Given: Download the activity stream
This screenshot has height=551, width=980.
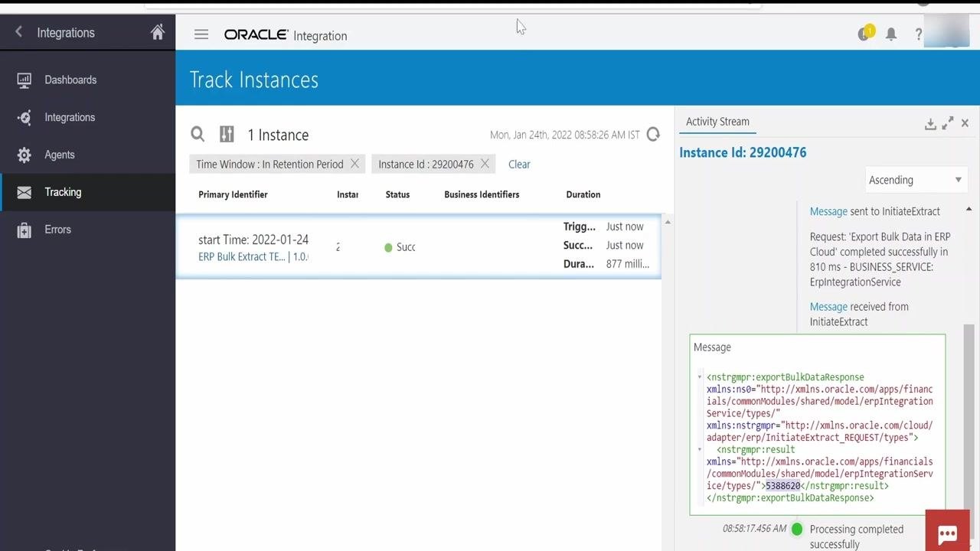Looking at the screenshot, I should (x=930, y=123).
